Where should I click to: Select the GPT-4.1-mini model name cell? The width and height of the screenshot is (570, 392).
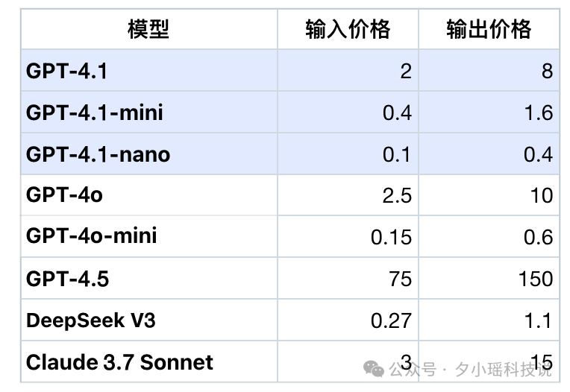pos(94,113)
